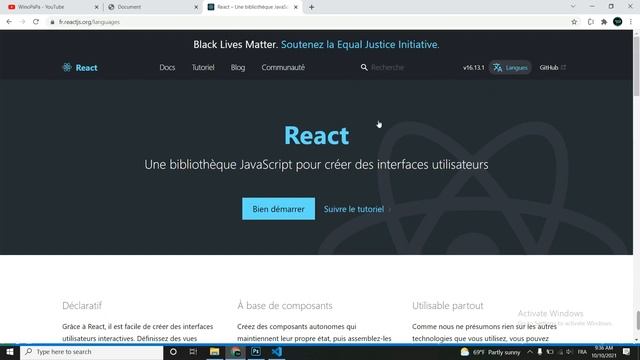Open the Windows Start menu
The height and width of the screenshot is (360, 640).
pos(9,351)
